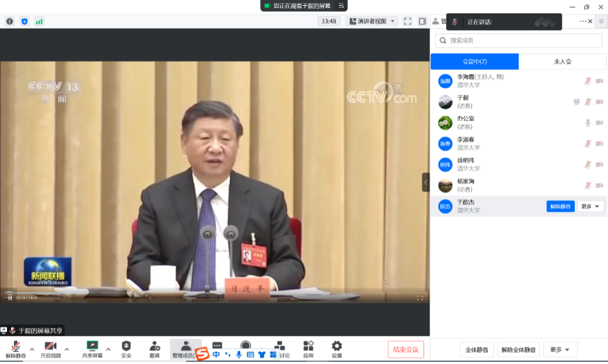Click the muted mic in speaking popup
The height and width of the screenshot is (364, 608).
[455, 22]
